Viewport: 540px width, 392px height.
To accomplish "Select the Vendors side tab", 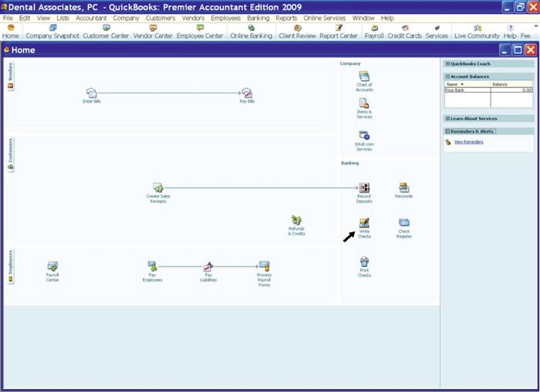I will coord(10,76).
